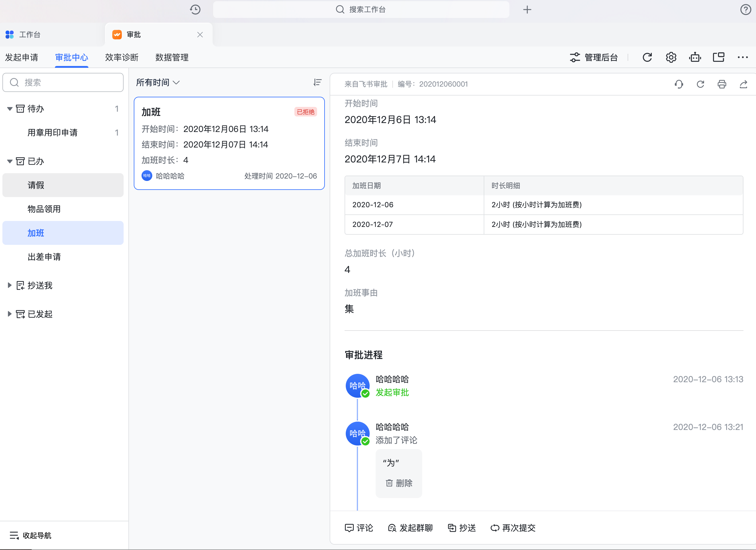Select 物品领用 in sidebar
The width and height of the screenshot is (756, 550).
point(63,209)
